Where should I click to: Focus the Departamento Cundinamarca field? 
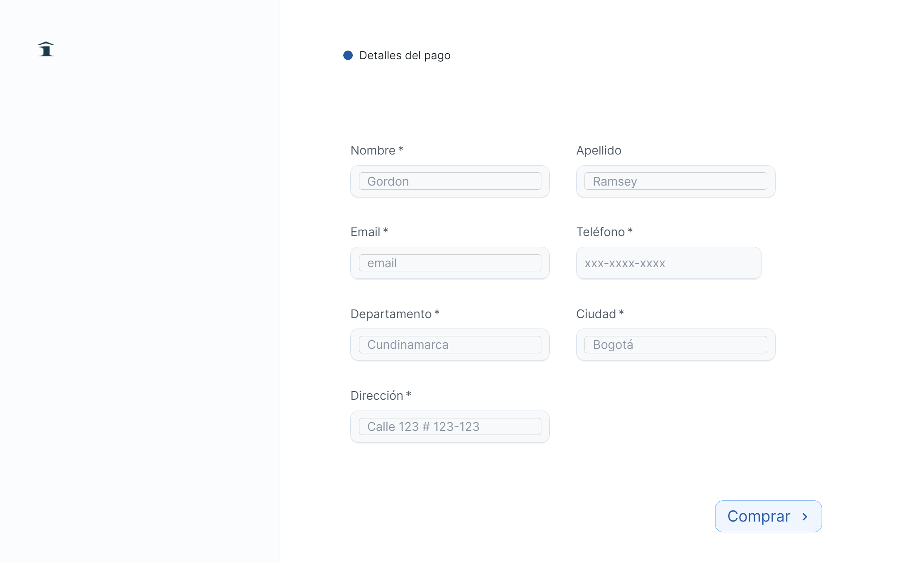tap(450, 345)
